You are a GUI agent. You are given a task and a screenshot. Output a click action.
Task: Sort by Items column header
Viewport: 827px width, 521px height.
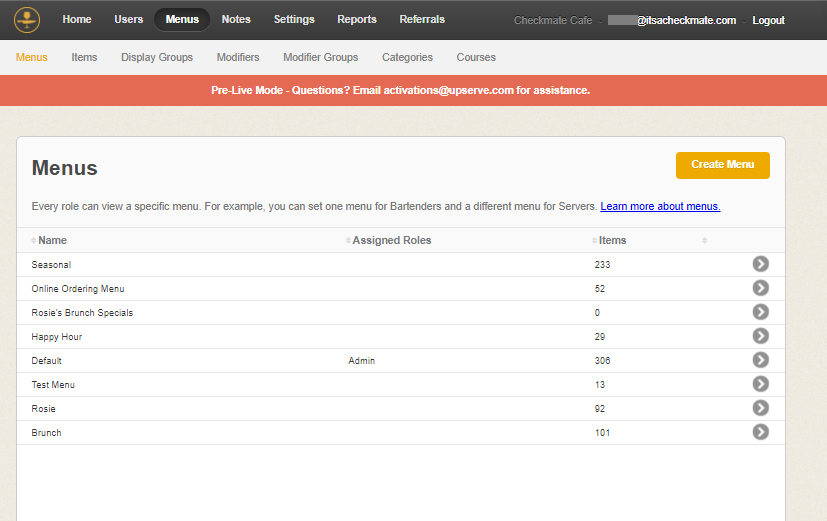[x=612, y=241]
